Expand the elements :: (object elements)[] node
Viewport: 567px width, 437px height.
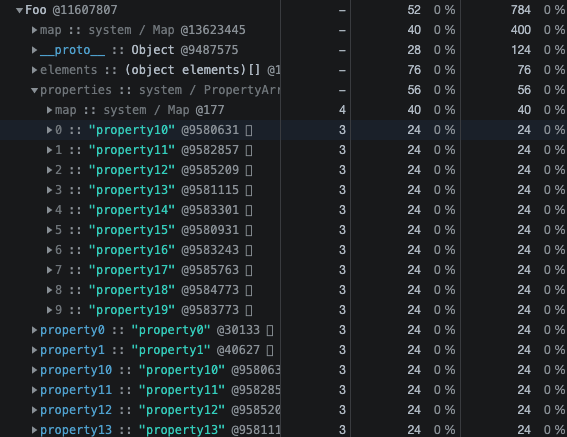[x=34, y=70]
